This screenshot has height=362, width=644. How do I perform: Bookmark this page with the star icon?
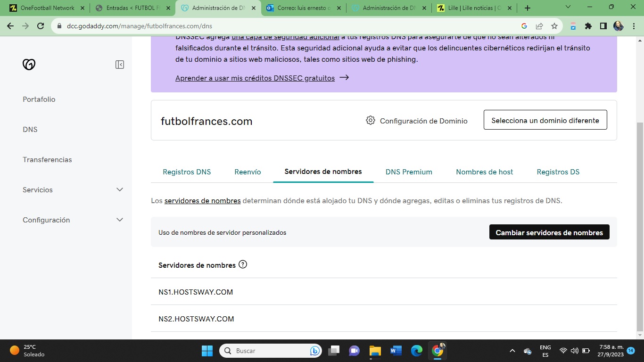pyautogui.click(x=554, y=26)
